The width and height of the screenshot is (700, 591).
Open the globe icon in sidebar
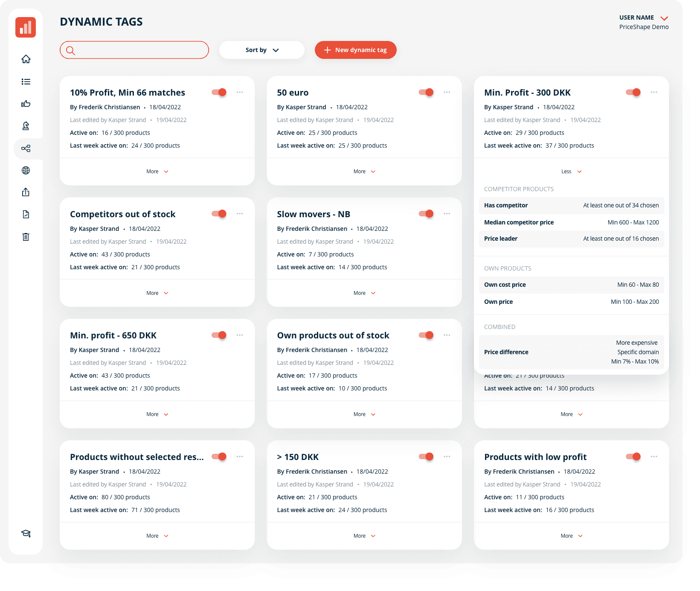26,170
